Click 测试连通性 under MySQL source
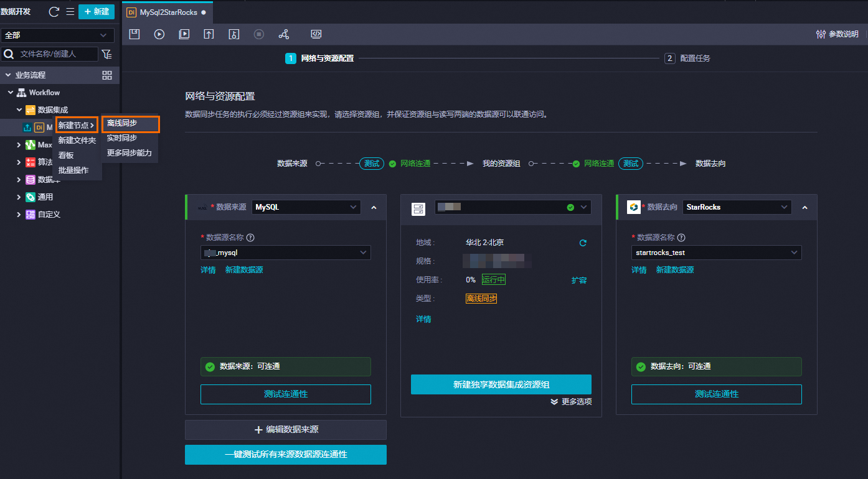Viewport: 868px width, 479px height. 286,394
